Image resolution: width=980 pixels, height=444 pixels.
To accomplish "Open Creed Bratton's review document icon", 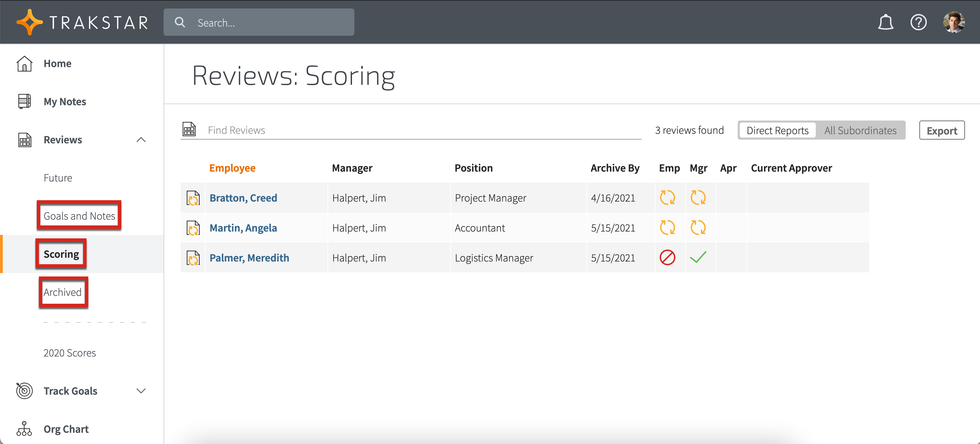I will pyautogui.click(x=193, y=198).
